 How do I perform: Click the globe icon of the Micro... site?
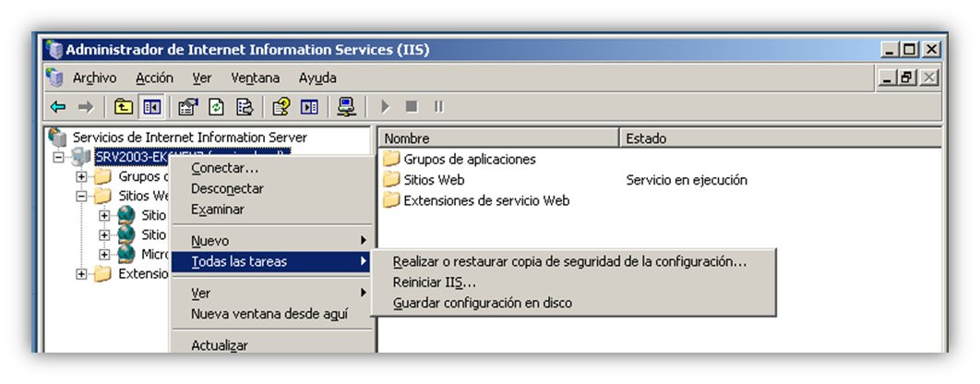click(125, 254)
